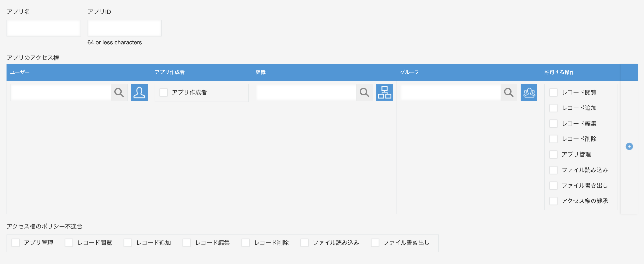Click the search magnifier in the 組織 column

click(365, 92)
